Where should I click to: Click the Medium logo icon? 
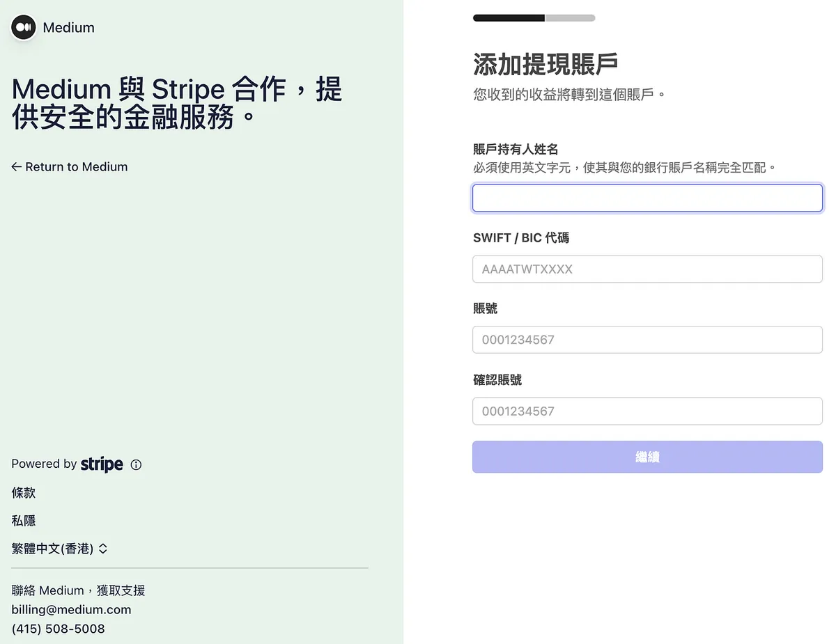coord(24,27)
